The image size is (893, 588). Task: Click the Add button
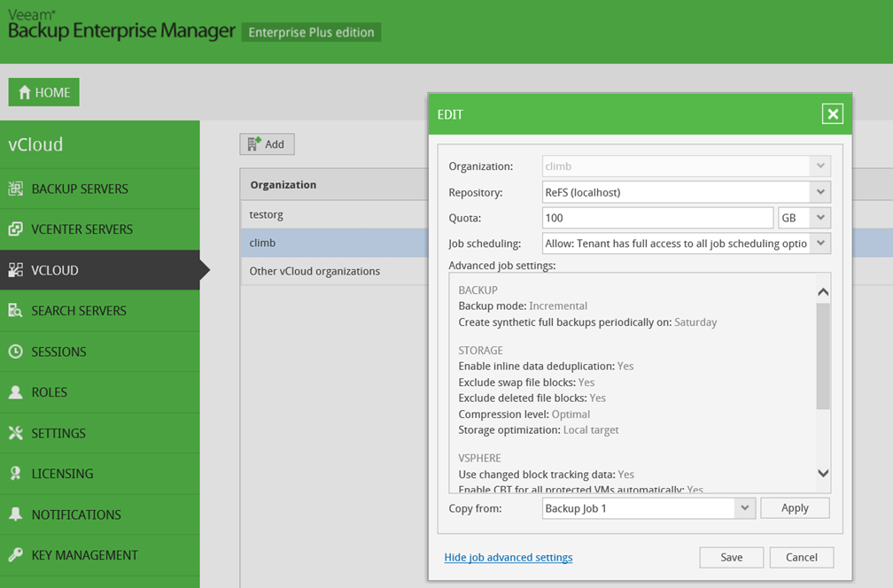tap(267, 144)
